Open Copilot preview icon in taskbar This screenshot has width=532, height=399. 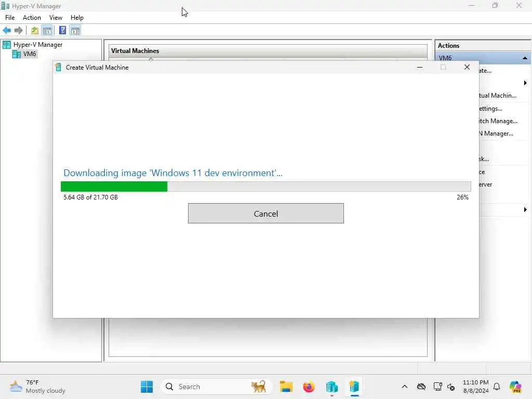[x=515, y=387]
